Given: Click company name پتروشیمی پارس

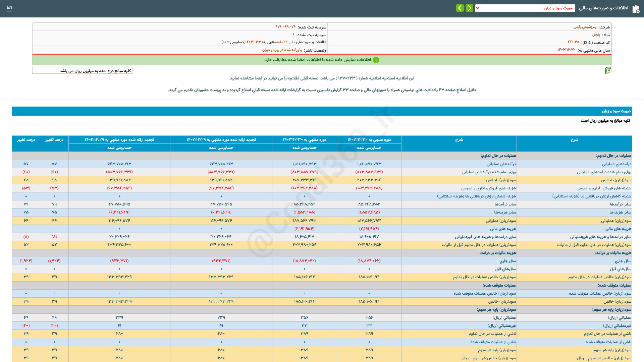Looking at the screenshot, I should click(x=585, y=27).
